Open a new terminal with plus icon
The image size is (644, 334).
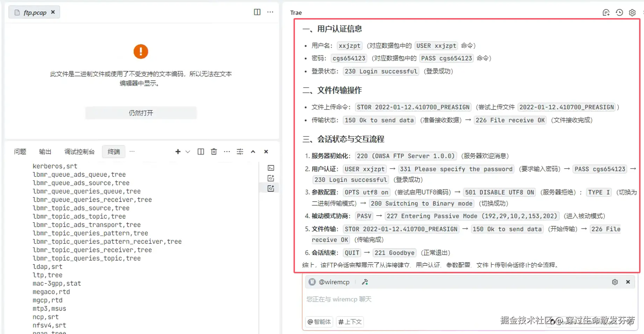tap(178, 151)
